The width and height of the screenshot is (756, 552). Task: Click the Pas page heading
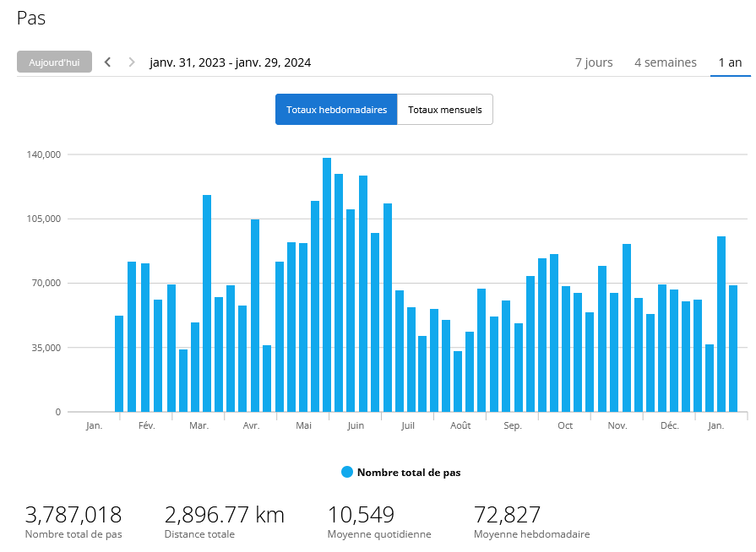31,18
